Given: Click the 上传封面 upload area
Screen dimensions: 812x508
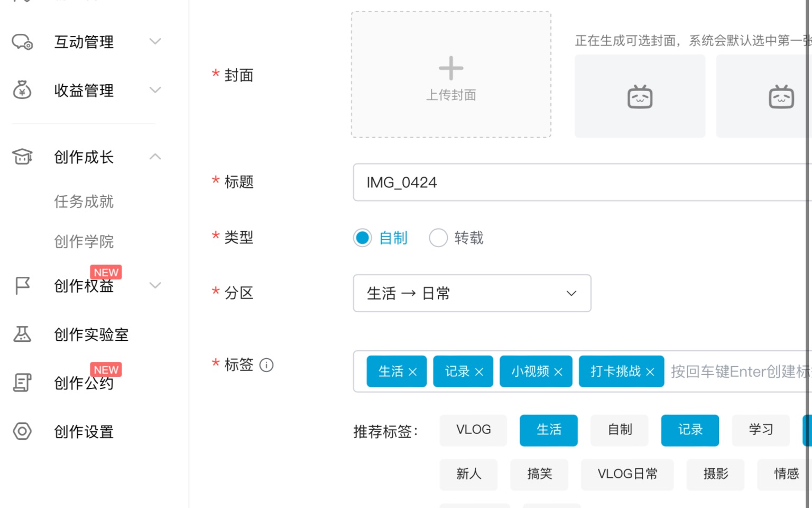Looking at the screenshot, I should tap(451, 75).
